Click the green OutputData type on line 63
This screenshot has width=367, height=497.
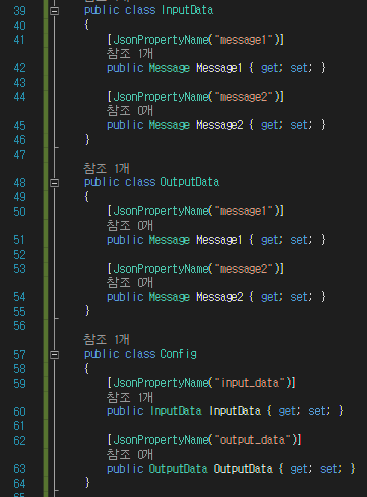pyautogui.click(x=178, y=469)
